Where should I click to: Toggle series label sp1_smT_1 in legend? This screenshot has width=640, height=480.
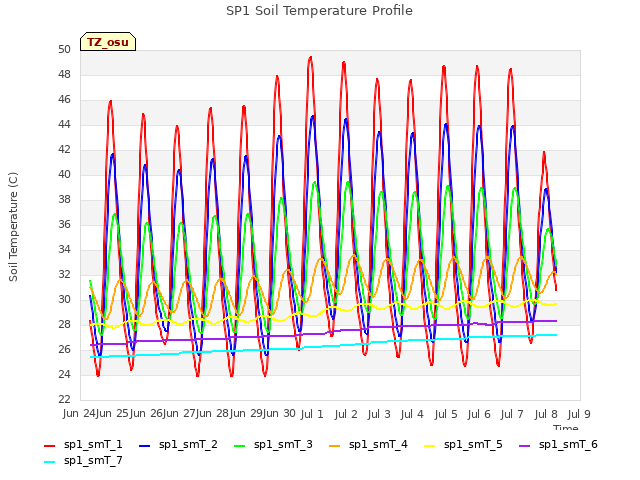click(93, 444)
